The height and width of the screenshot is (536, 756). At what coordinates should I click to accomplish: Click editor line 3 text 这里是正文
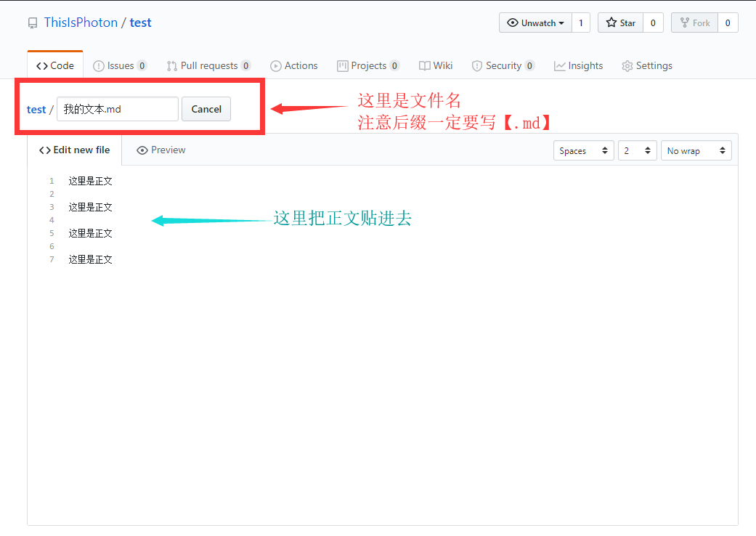pyautogui.click(x=90, y=207)
